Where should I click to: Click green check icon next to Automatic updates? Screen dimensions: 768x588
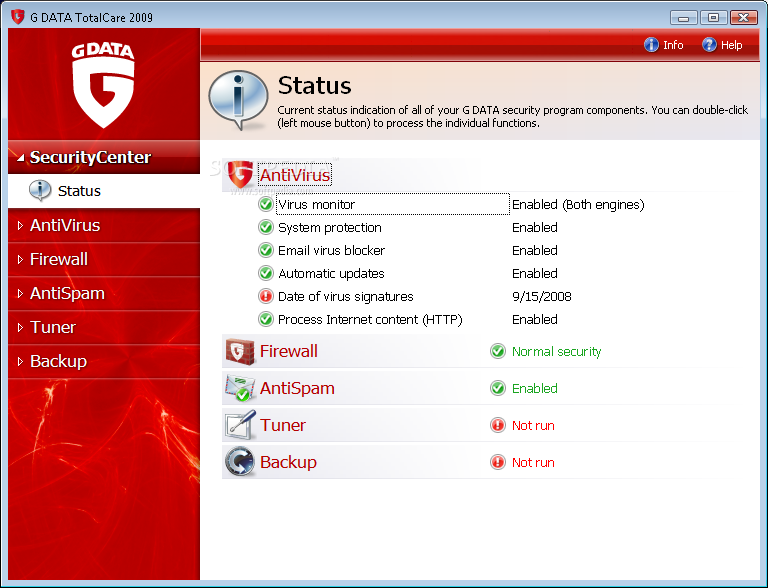265,273
